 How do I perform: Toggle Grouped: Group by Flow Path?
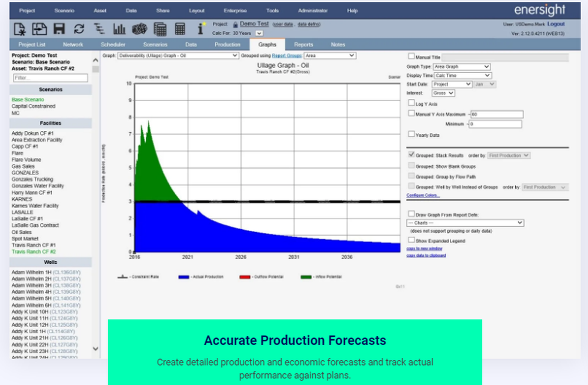pyautogui.click(x=412, y=176)
